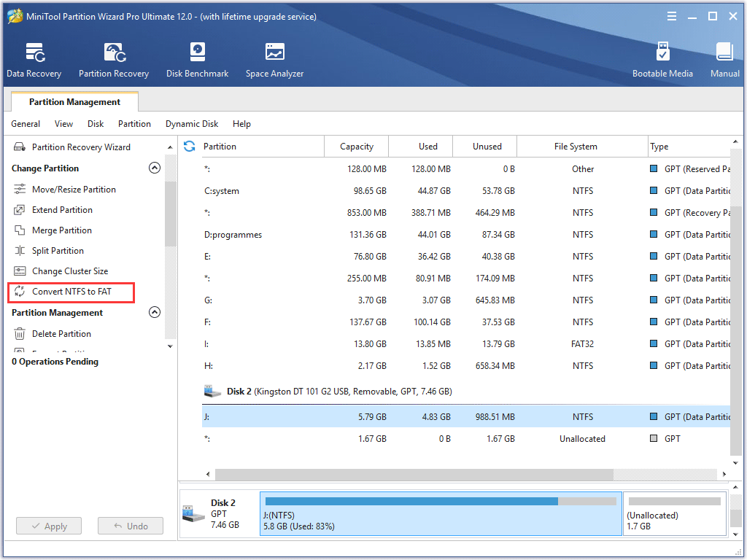Viewport: 747px width, 560px height.
Task: Click the horizontal scrollbar right arrow
Action: (x=724, y=474)
